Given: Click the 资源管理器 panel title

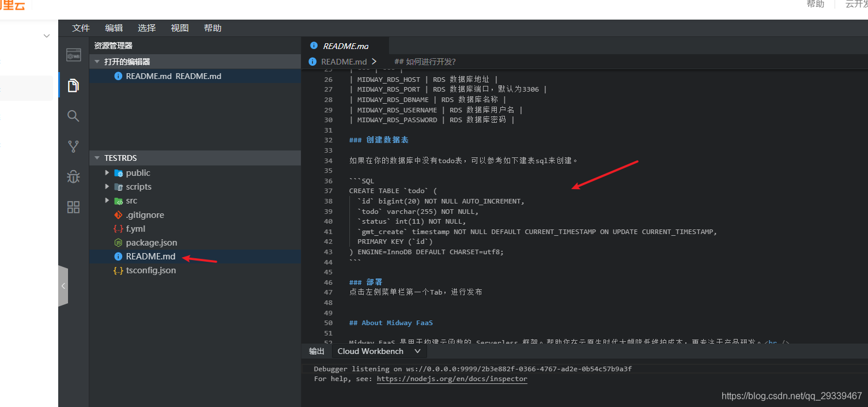Looking at the screenshot, I should click(114, 46).
